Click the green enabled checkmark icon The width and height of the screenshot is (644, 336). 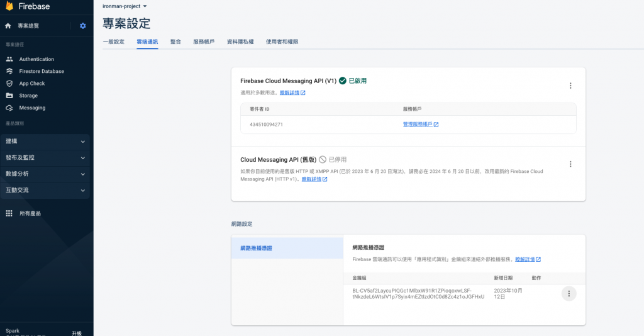343,81
